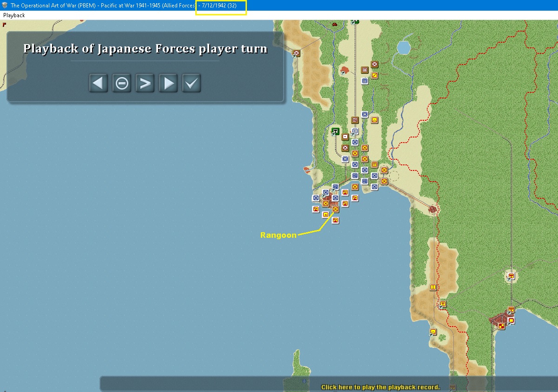Confirm playback done with checkmark button
558x392 pixels.
pyautogui.click(x=192, y=83)
